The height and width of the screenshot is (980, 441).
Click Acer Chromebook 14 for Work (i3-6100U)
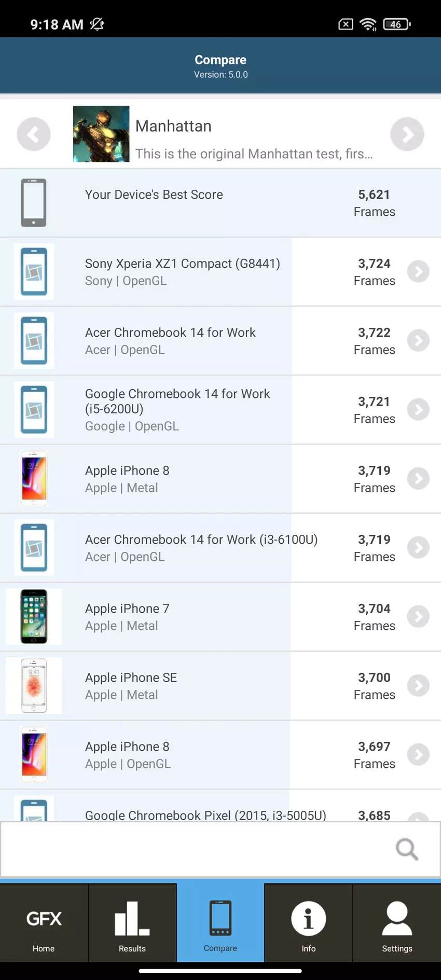(x=201, y=547)
